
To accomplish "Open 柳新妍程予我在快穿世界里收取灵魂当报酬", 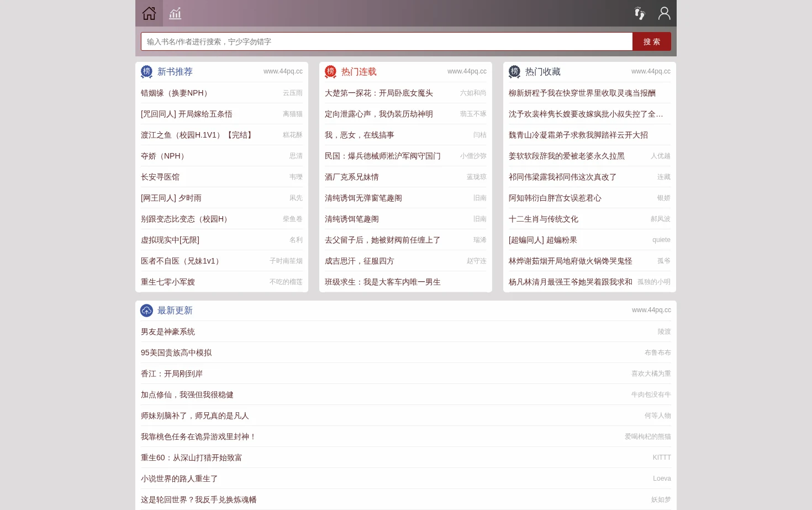I will pos(582,93).
